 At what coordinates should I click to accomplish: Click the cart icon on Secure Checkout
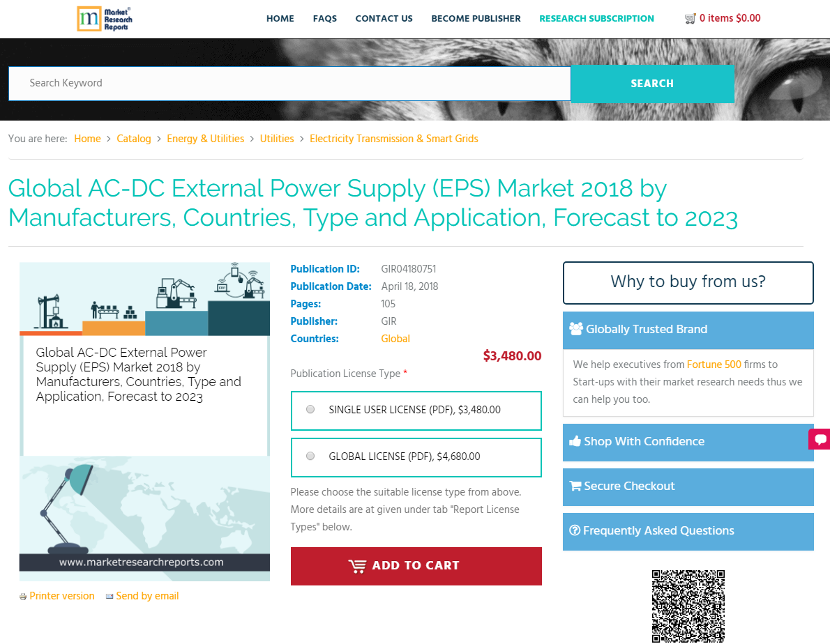pyautogui.click(x=575, y=486)
